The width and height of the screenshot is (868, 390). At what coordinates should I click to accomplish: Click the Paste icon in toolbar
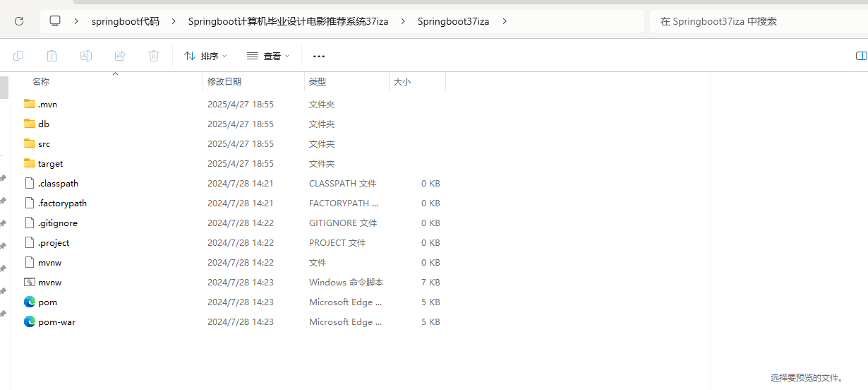coord(52,56)
